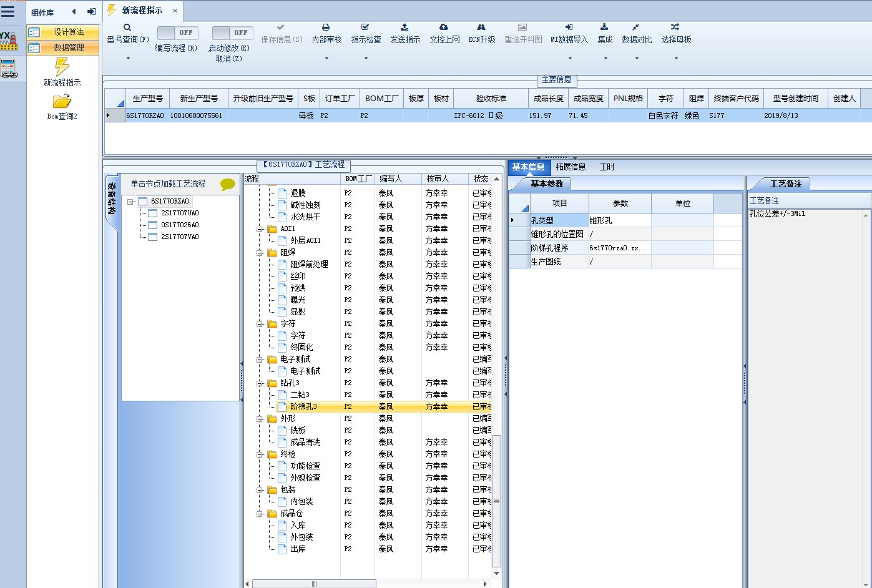Click the 集成 download icon
Image resolution: width=872 pixels, height=588 pixels.
[604, 27]
